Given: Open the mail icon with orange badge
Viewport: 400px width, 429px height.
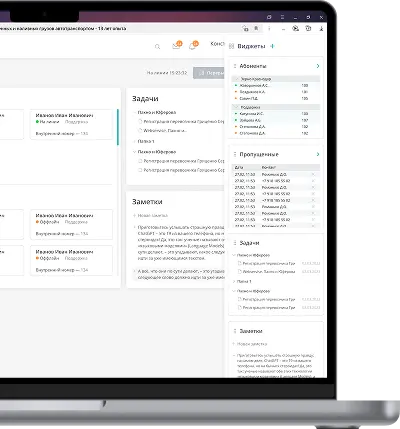Looking at the screenshot, I should pos(177,46).
